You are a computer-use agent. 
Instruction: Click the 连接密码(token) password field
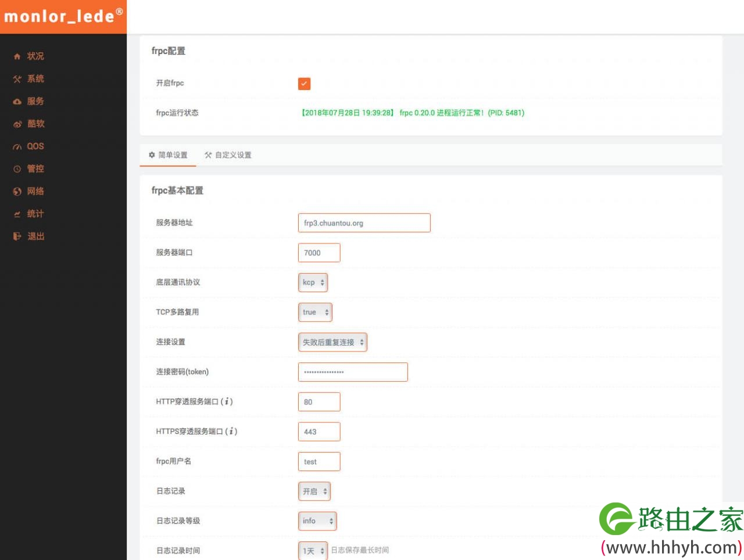(353, 372)
